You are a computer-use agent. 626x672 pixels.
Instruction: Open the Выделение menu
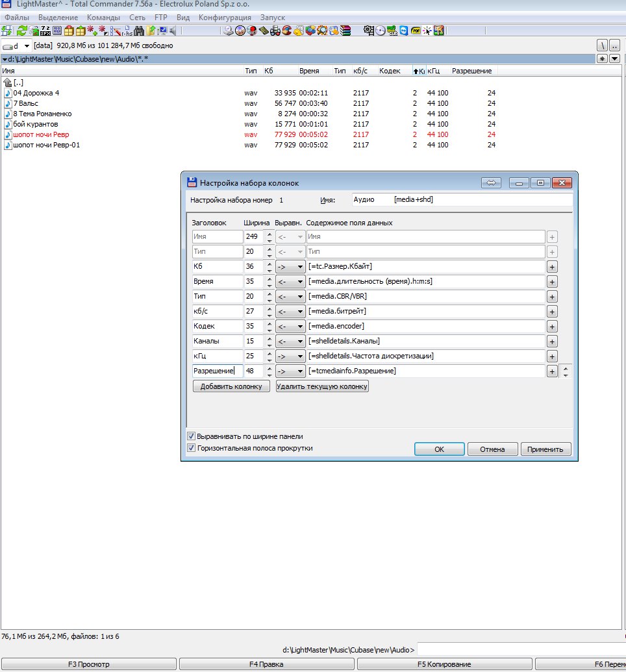[58, 18]
